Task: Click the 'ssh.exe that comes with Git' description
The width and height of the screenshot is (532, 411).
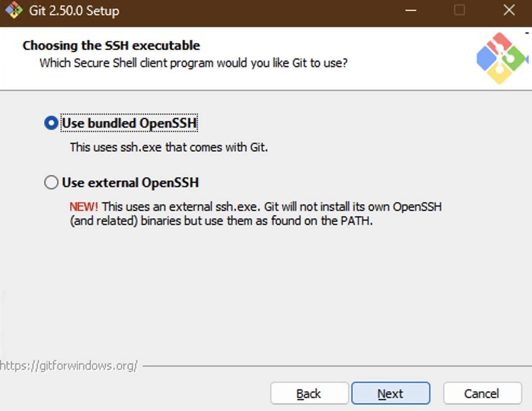Action: (x=169, y=147)
